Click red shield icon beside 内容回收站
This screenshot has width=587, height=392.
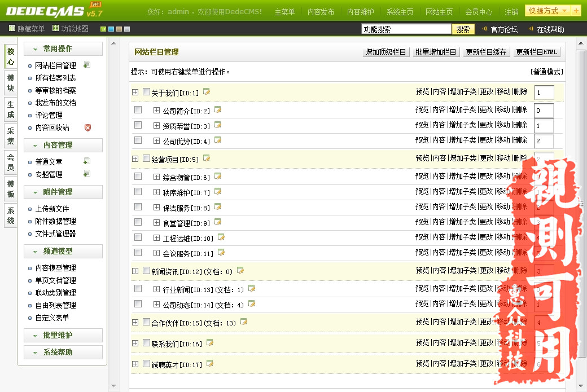pyautogui.click(x=87, y=127)
